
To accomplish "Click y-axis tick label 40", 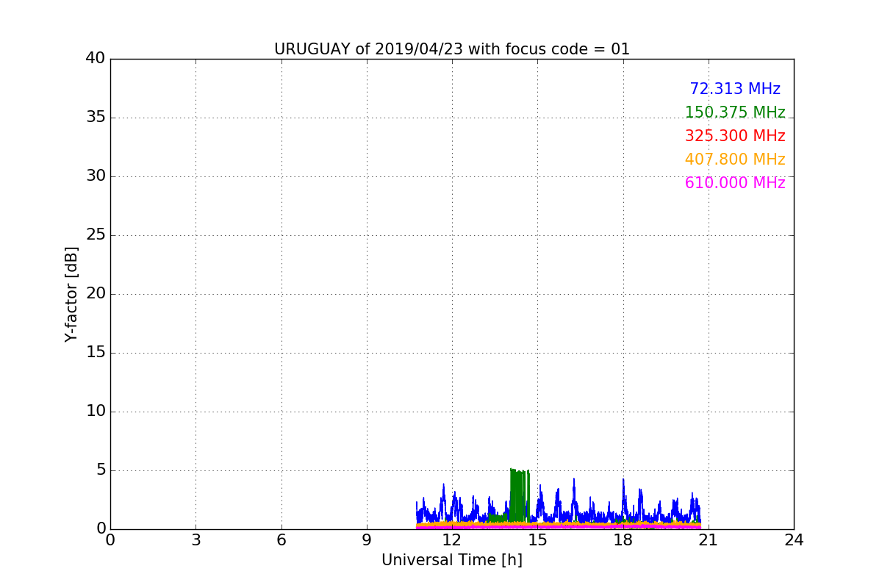I will click(x=96, y=59).
